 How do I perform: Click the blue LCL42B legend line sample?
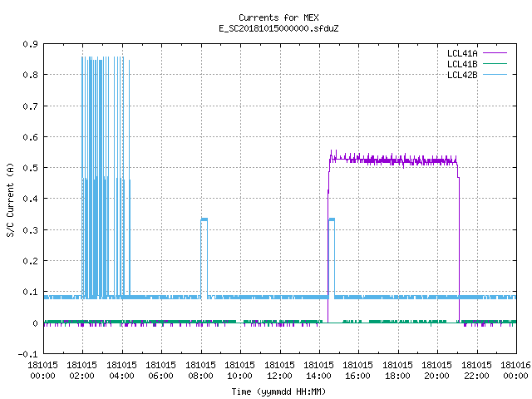coord(495,74)
